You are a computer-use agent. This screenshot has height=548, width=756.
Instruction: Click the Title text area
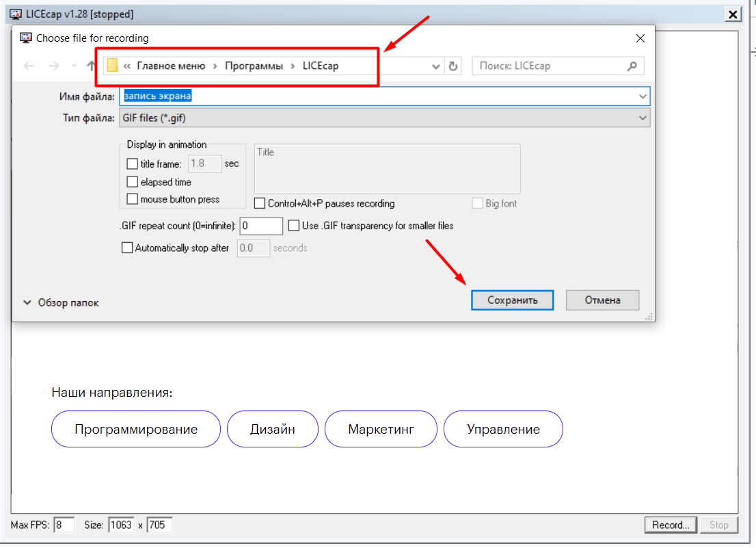click(387, 168)
